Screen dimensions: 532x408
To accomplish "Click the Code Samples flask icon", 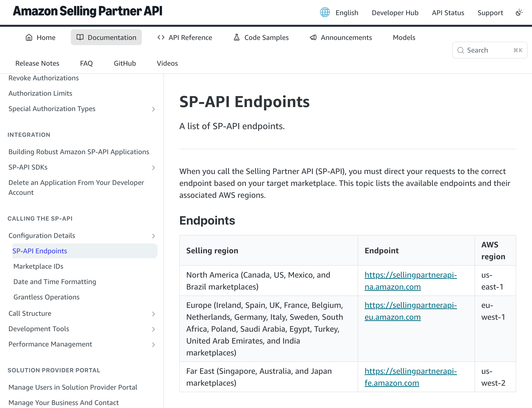I will click(x=237, y=37).
